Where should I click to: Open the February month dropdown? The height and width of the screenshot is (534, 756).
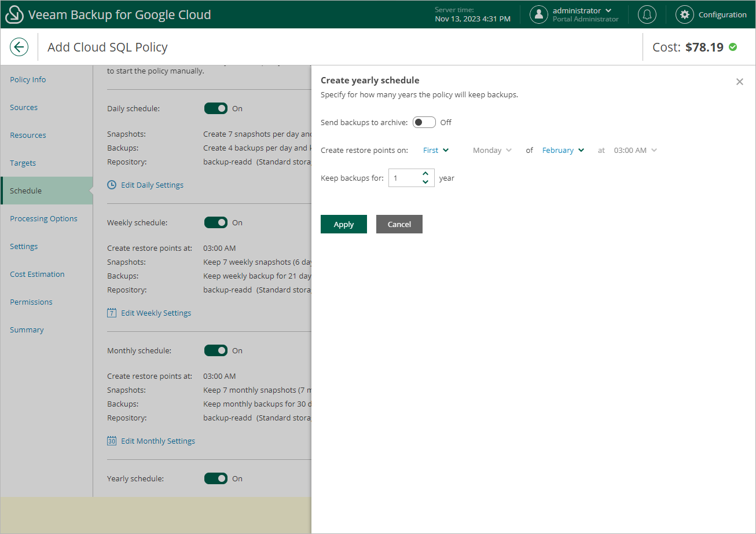[x=563, y=150]
